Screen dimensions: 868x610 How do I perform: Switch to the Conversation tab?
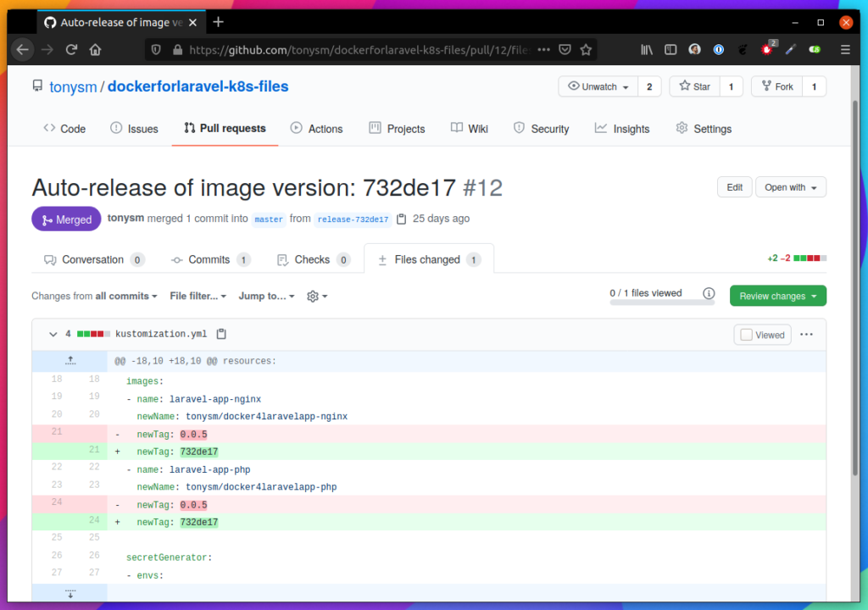(x=93, y=259)
